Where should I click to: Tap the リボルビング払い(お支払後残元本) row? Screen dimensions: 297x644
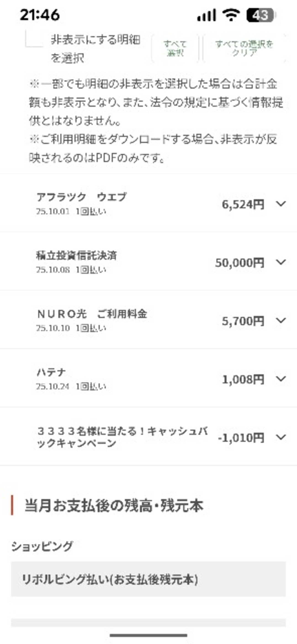(148, 579)
